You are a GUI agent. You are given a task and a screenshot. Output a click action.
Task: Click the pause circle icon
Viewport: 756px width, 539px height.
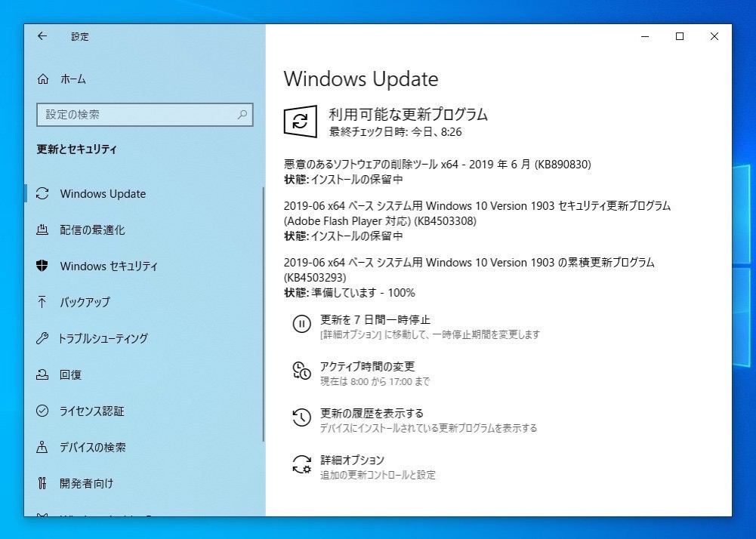pyautogui.click(x=302, y=324)
